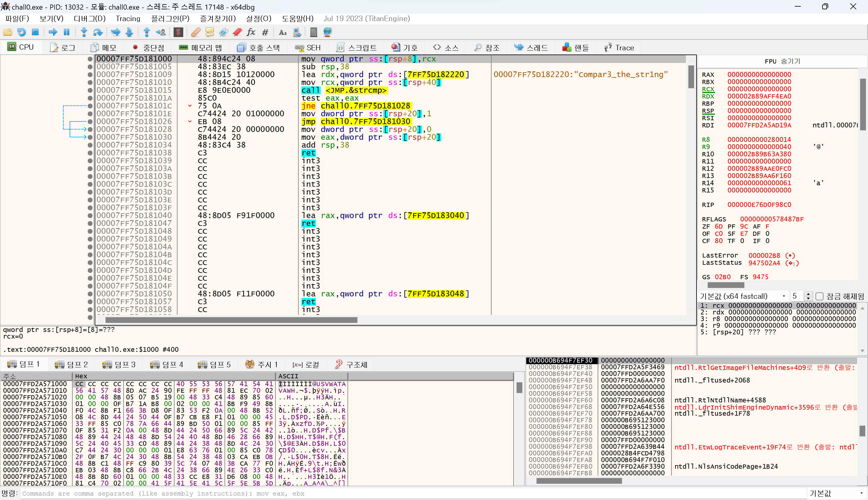
Task: Click the step over icon
Action: pyautogui.click(x=98, y=32)
